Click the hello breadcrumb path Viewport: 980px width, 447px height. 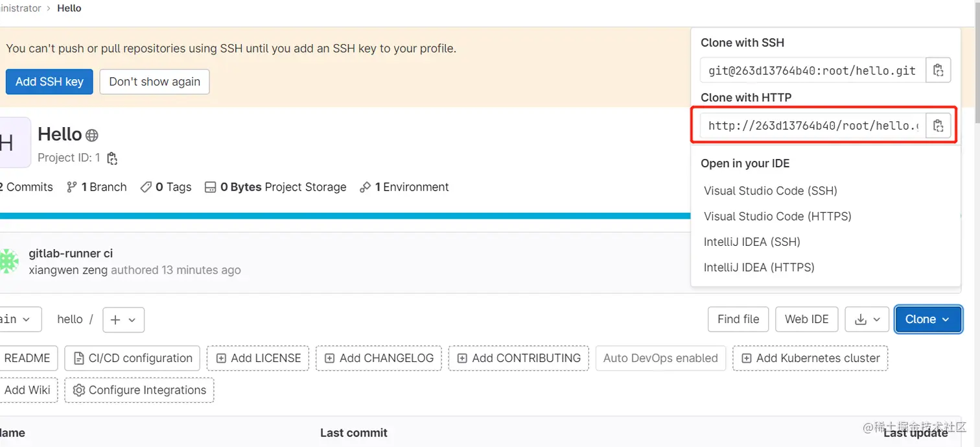70,319
